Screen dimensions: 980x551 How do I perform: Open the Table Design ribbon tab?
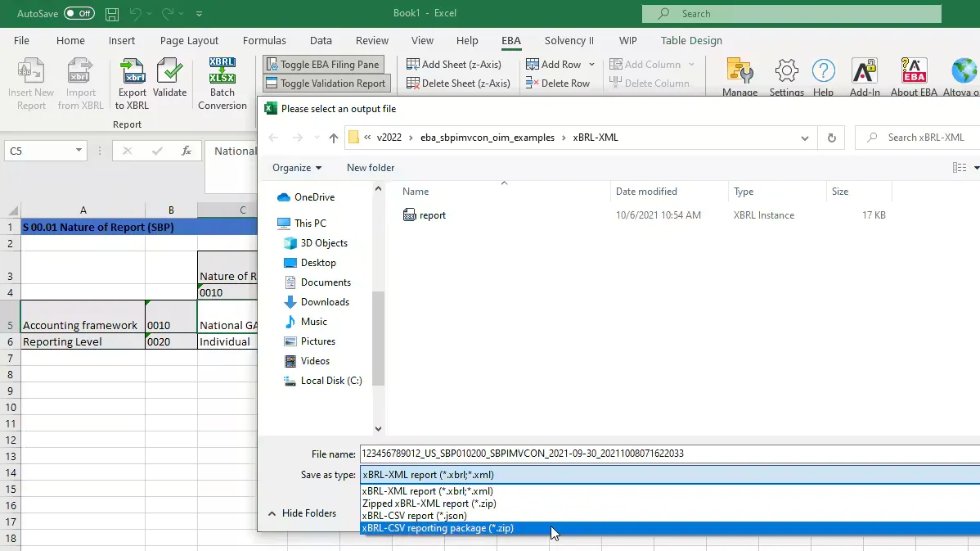click(691, 41)
